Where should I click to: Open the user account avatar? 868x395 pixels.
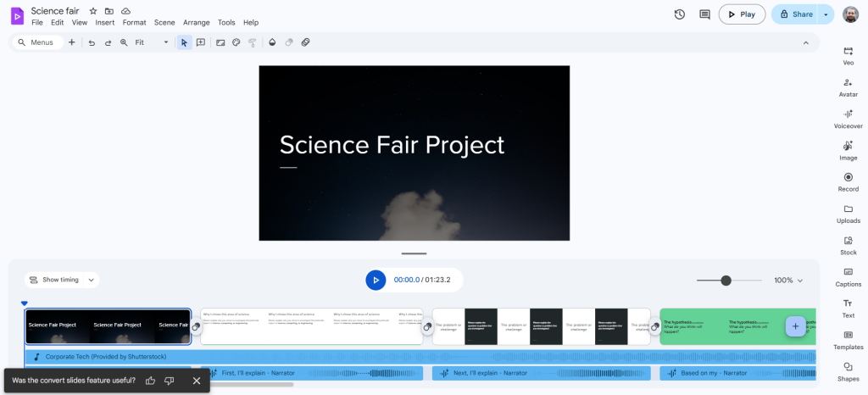pyautogui.click(x=850, y=14)
